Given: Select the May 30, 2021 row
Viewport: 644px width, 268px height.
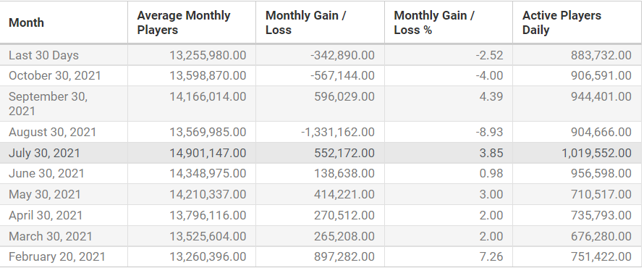Looking at the screenshot, I should point(321,194).
